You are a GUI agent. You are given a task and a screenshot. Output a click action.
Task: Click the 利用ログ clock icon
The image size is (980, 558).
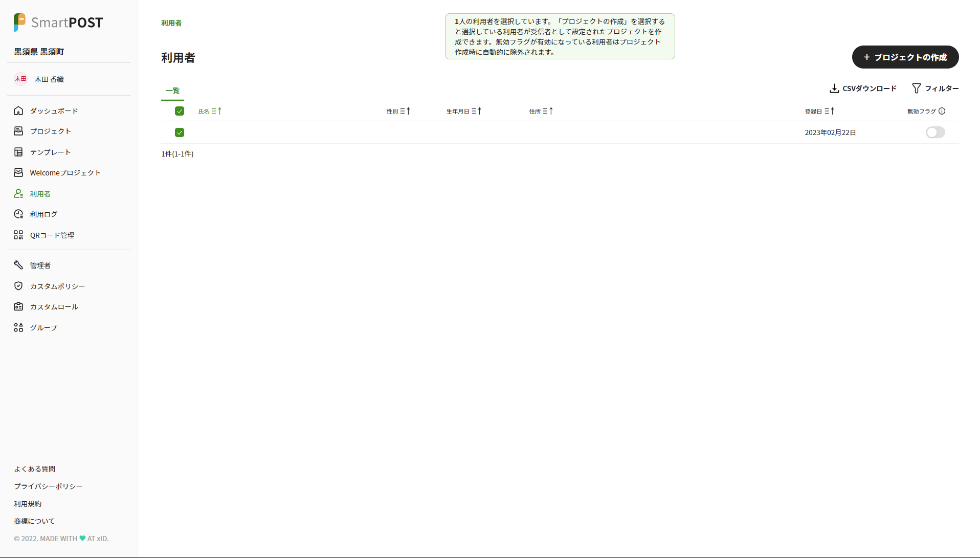click(x=18, y=214)
